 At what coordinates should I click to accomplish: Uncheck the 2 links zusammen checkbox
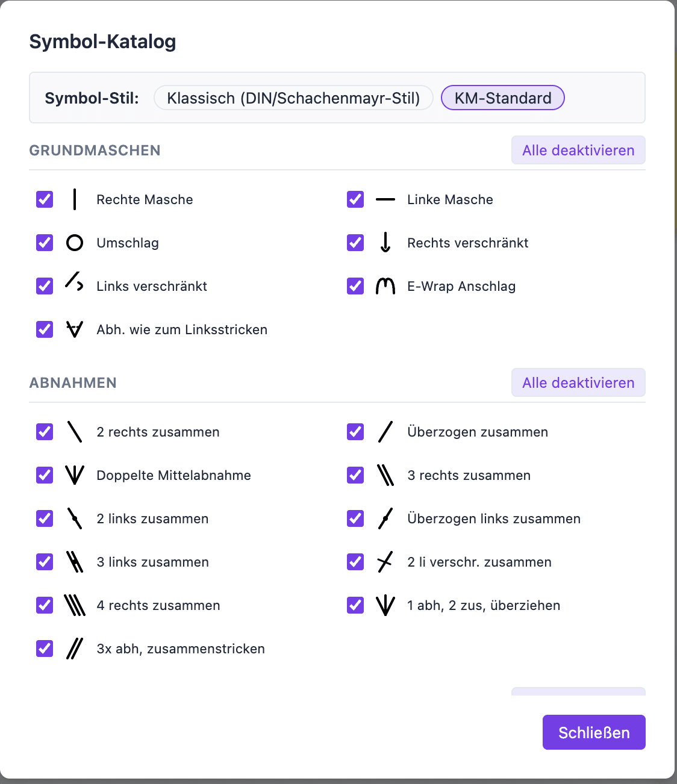[x=45, y=518]
